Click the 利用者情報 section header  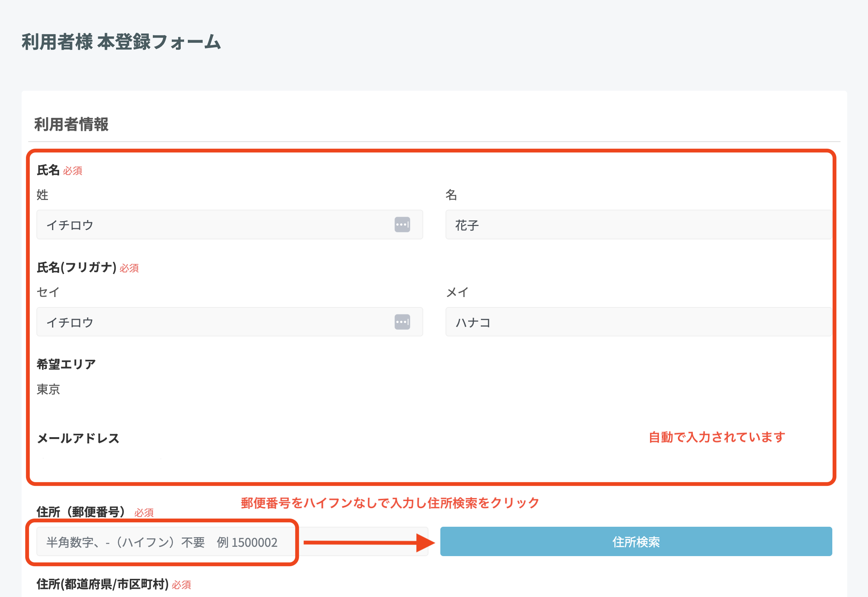70,125
